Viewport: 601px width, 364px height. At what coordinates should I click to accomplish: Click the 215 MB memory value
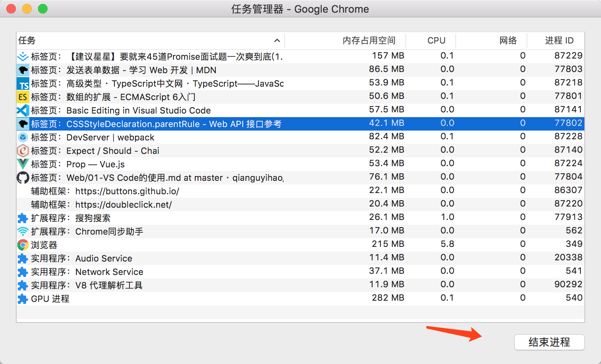(x=388, y=244)
